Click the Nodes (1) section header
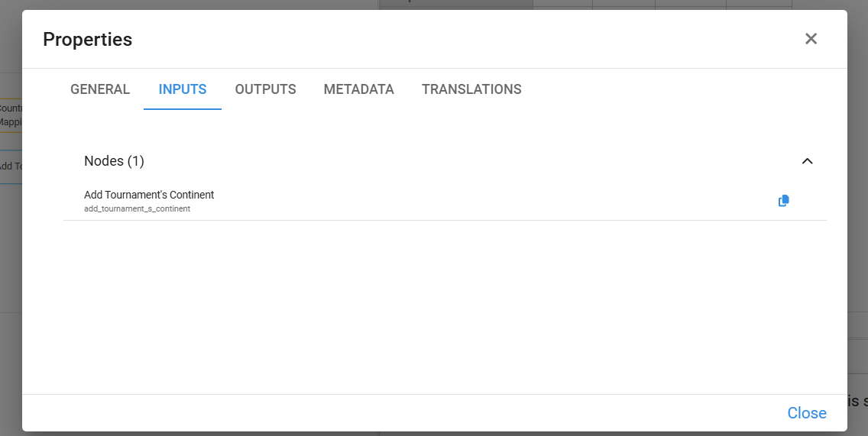The width and height of the screenshot is (868, 436). click(x=115, y=161)
